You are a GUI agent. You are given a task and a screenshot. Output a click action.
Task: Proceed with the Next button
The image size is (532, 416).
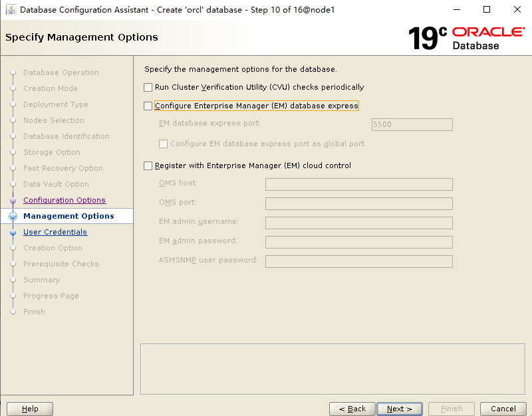click(x=400, y=409)
